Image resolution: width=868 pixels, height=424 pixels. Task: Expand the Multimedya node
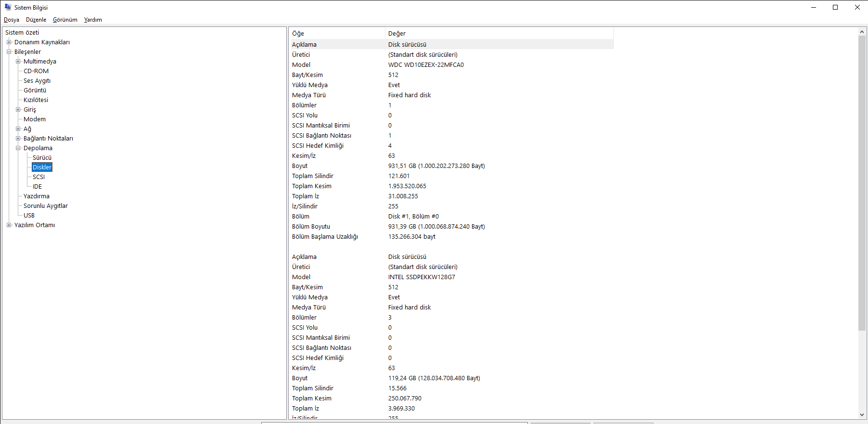pyautogui.click(x=18, y=62)
